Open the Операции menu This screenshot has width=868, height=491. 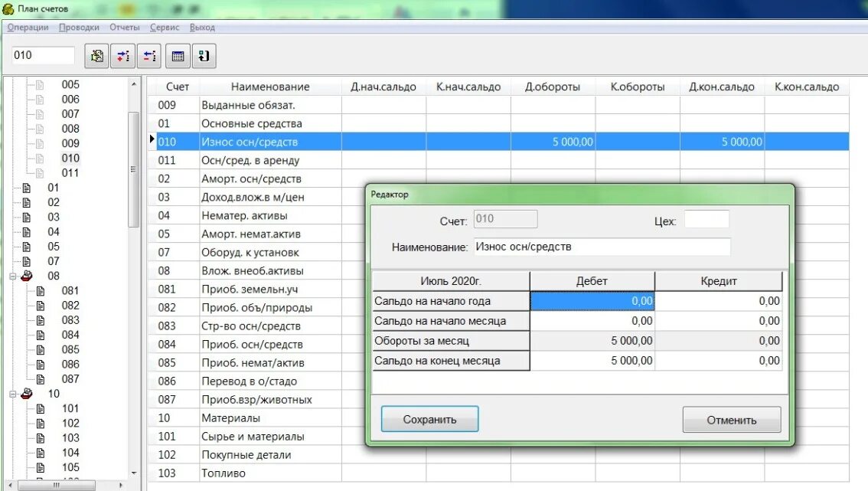pos(28,27)
